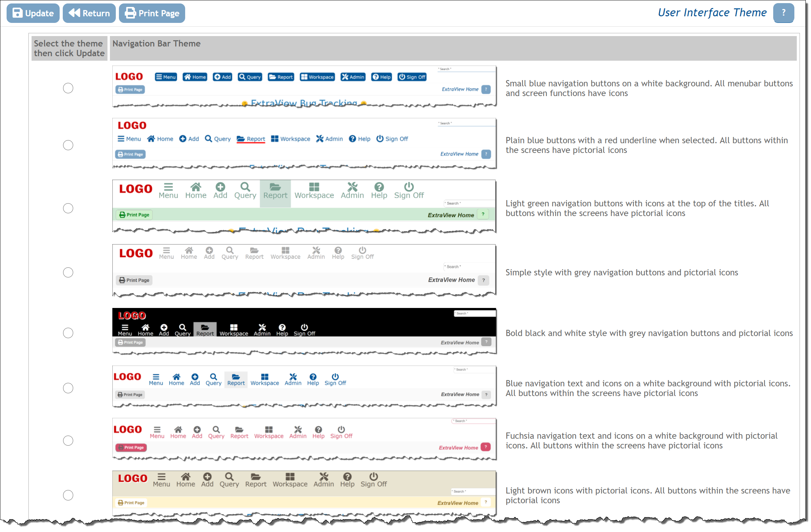Click Sign Off button in small blue preview

click(x=412, y=77)
